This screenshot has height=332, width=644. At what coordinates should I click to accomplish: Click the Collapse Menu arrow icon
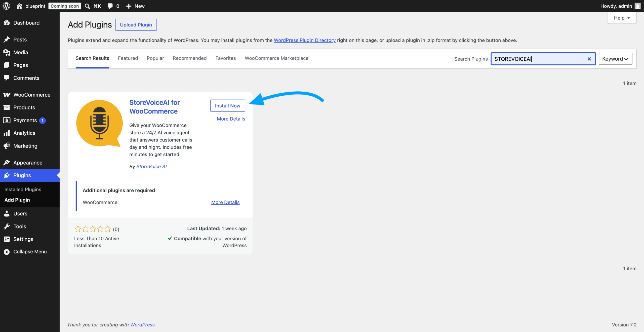7,252
